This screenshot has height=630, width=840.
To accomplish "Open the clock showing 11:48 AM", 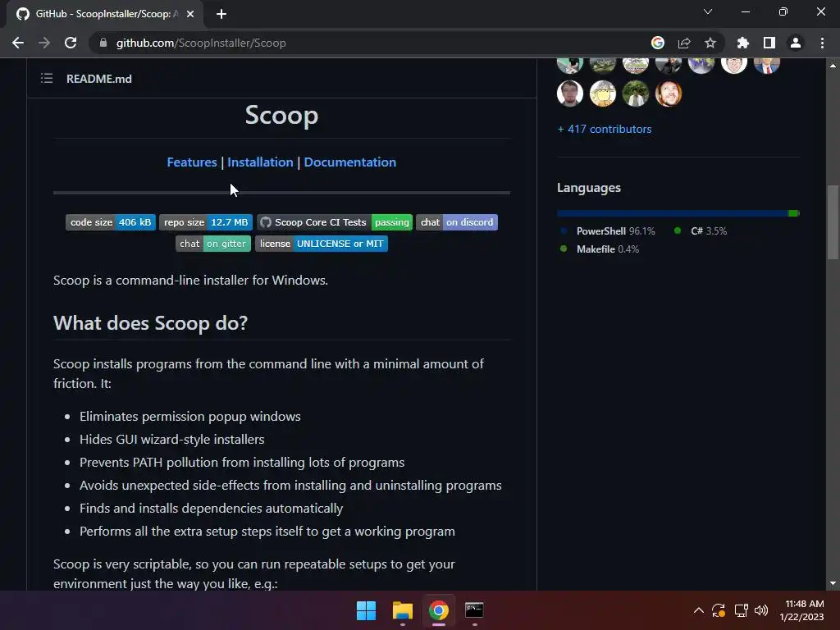I will tap(801, 610).
